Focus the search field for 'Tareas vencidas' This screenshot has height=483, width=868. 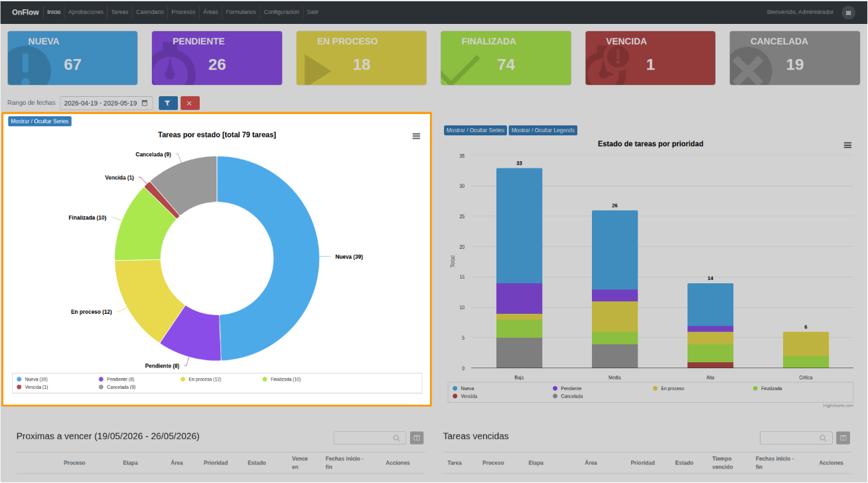click(x=796, y=438)
